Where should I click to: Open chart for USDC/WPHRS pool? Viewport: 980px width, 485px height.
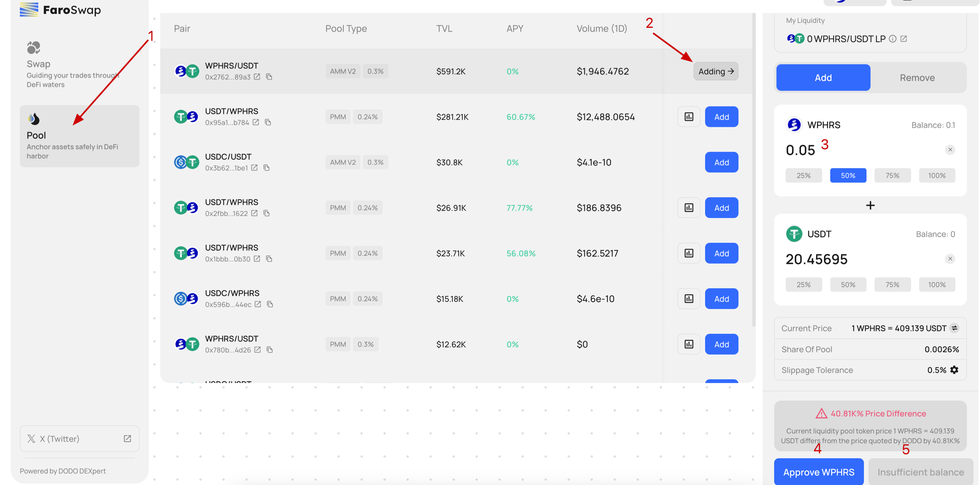689,299
